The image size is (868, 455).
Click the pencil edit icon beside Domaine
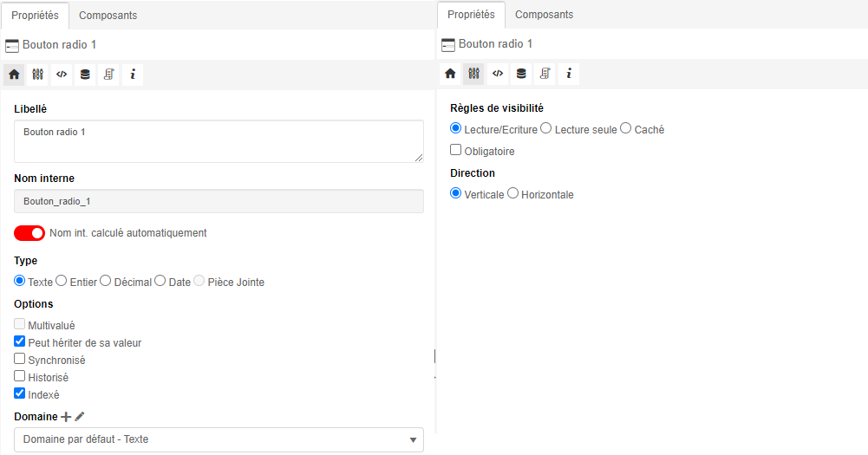(x=80, y=417)
